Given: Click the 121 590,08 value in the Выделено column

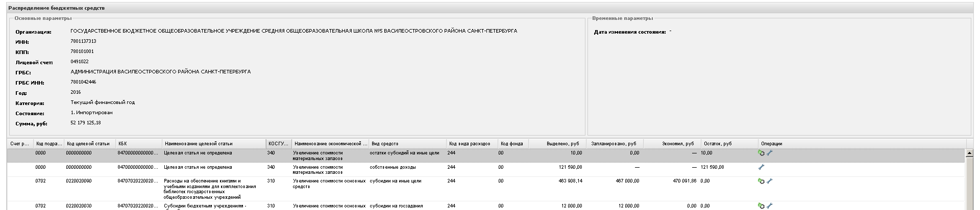Looking at the screenshot, I should pos(570,167).
